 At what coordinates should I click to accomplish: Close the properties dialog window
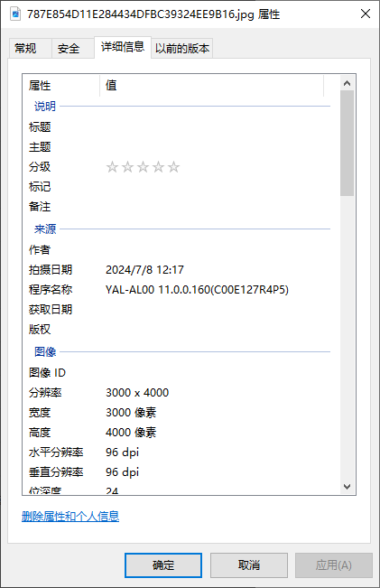(x=366, y=14)
